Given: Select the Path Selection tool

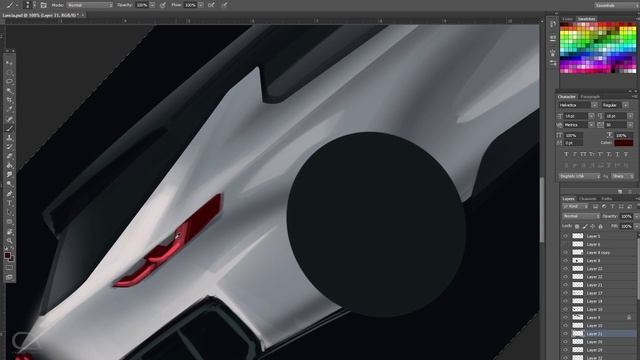Looking at the screenshot, I should click(x=9, y=213).
